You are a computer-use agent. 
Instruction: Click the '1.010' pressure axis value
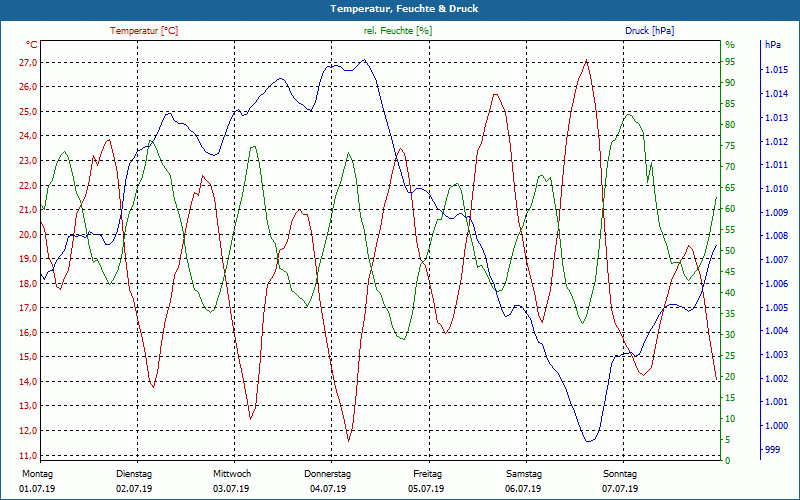777,189
